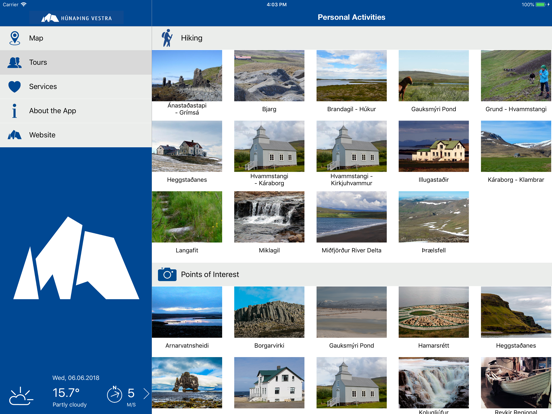Open Heggstaðanes points of interest cliff thumbnail
Screen dimensions: 552x414
coord(516,312)
